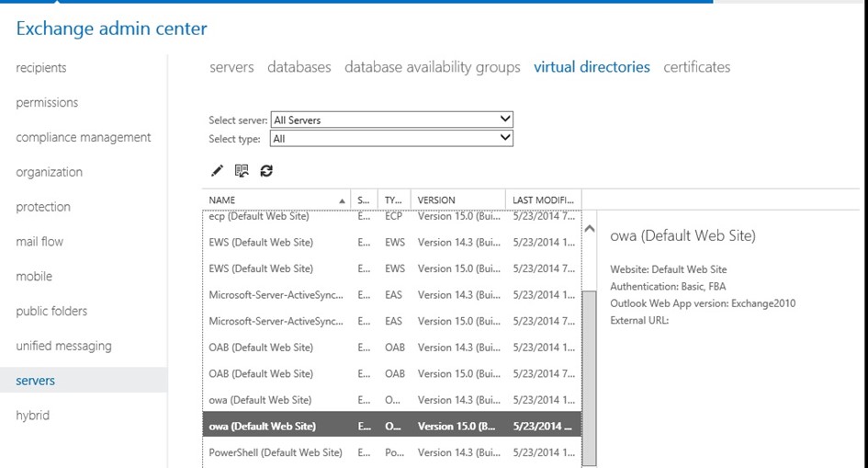Sort by LAST MODIFIED column header
Image resolution: width=868 pixels, height=468 pixels.
point(543,200)
